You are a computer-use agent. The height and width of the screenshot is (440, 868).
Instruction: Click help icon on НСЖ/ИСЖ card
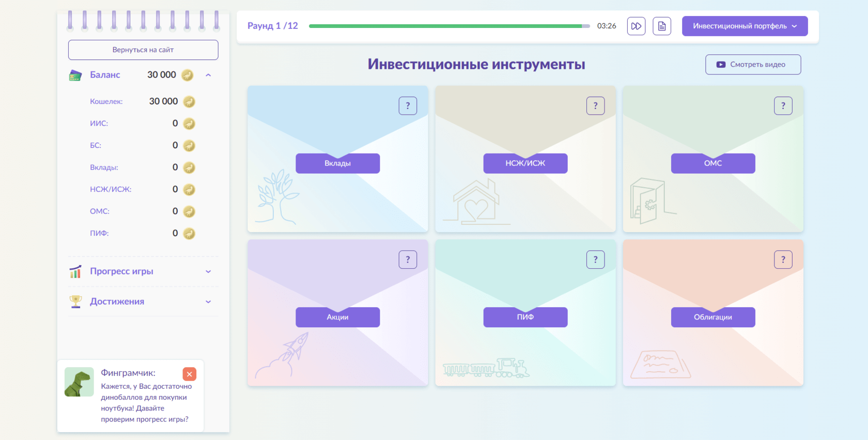pyautogui.click(x=595, y=105)
